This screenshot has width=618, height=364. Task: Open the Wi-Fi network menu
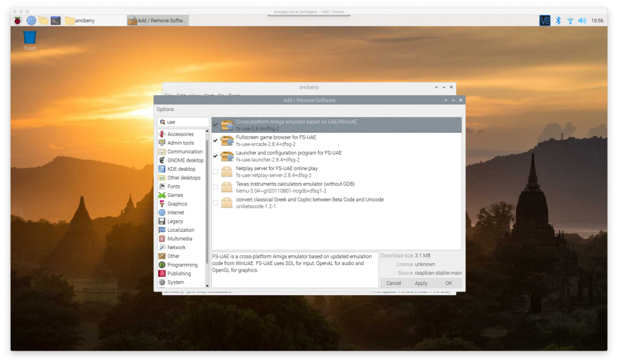pos(570,21)
